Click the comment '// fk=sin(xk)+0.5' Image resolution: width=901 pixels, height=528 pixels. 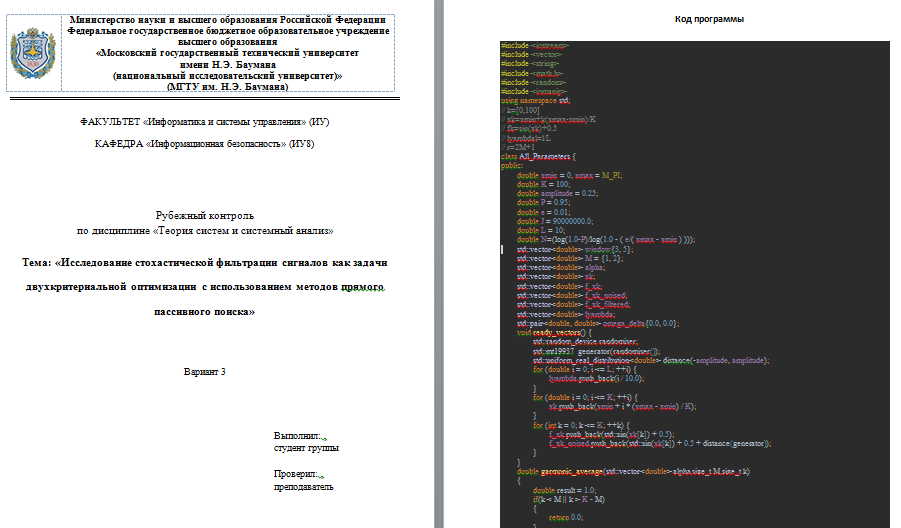(529, 128)
